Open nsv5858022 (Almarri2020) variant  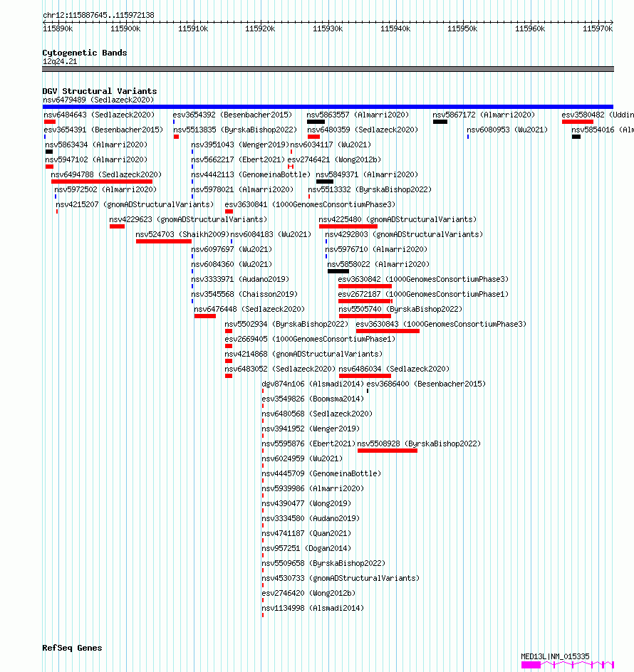click(x=379, y=265)
